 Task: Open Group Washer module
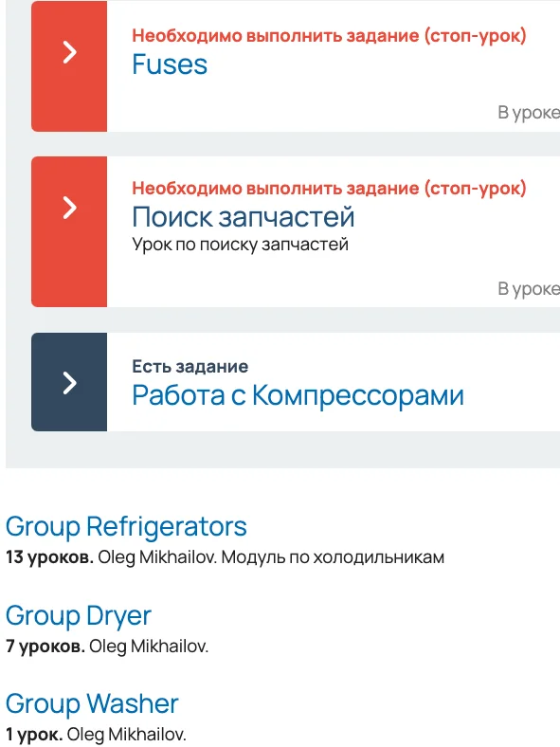pyautogui.click(x=92, y=703)
